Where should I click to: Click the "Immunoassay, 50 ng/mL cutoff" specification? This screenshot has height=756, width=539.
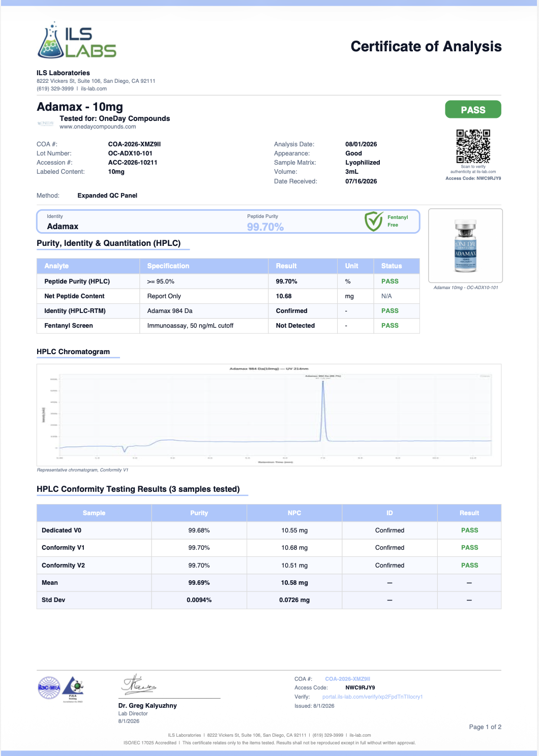[190, 326]
